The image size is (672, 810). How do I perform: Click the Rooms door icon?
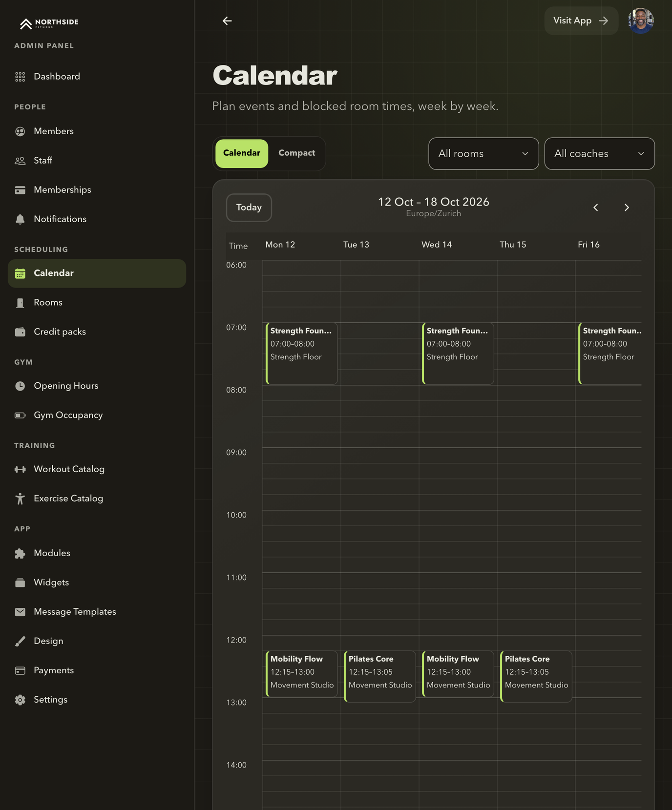[x=20, y=303]
